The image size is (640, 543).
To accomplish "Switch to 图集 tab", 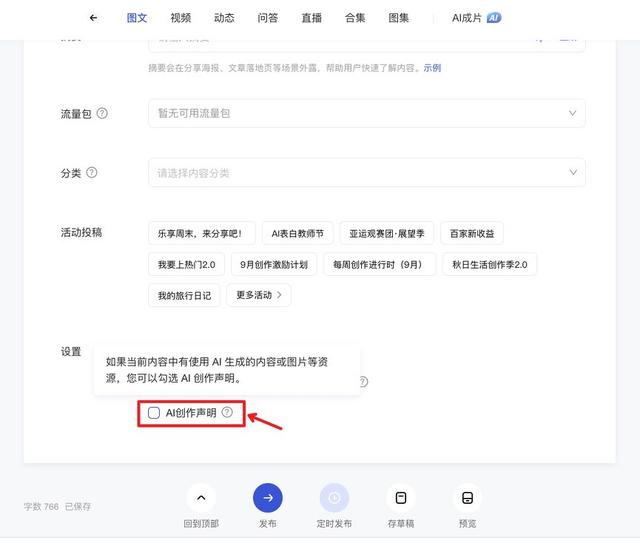I will pyautogui.click(x=398, y=18).
